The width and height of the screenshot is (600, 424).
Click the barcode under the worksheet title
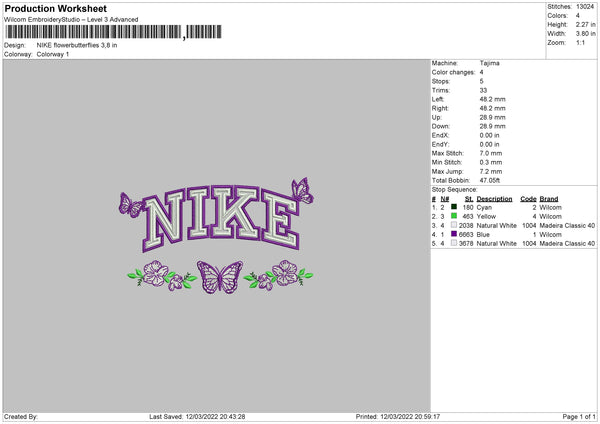113,32
